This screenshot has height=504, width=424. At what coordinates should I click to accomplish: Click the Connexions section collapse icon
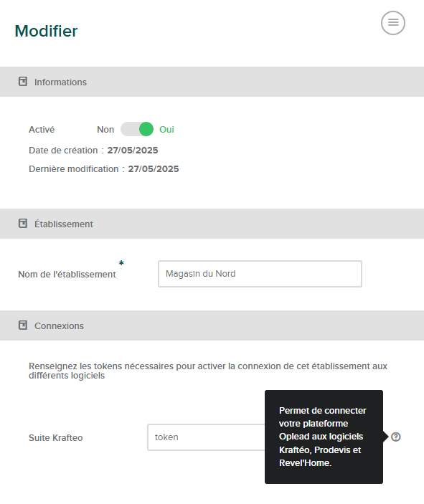pos(23,325)
